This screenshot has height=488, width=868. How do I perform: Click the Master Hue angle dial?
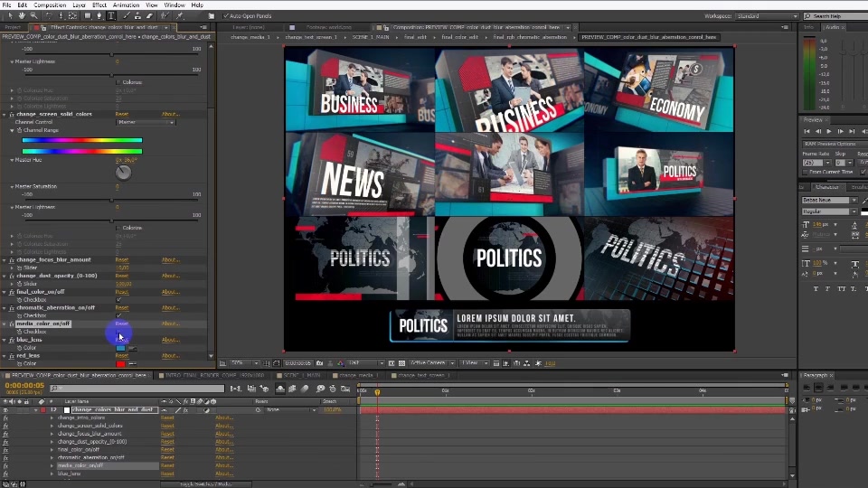point(124,173)
